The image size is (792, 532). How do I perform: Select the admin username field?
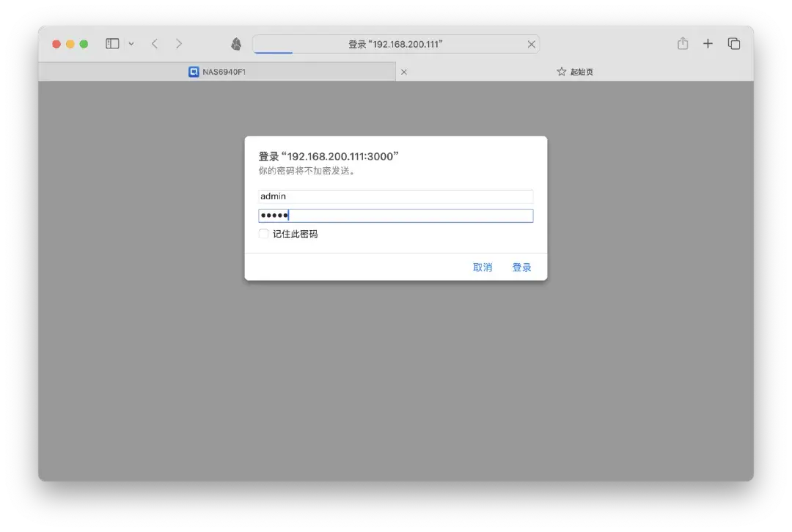tap(395, 196)
